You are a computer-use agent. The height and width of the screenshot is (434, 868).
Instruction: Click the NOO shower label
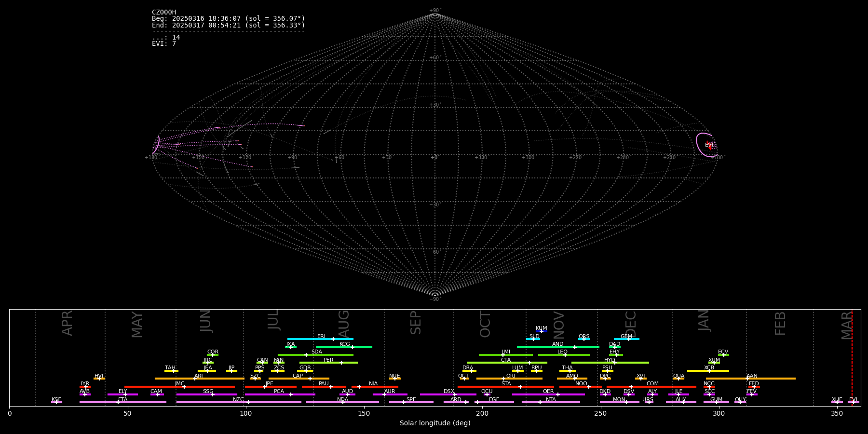coord(581,384)
